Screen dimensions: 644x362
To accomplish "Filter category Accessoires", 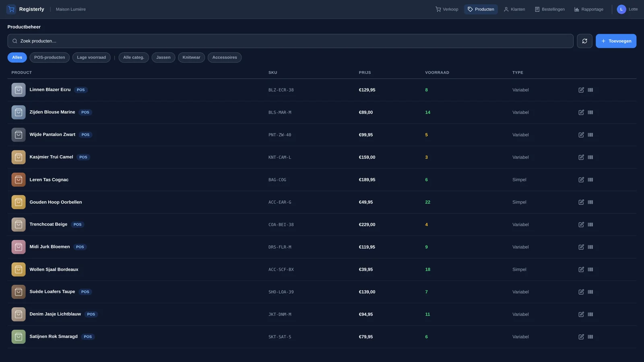I will click(x=225, y=58).
